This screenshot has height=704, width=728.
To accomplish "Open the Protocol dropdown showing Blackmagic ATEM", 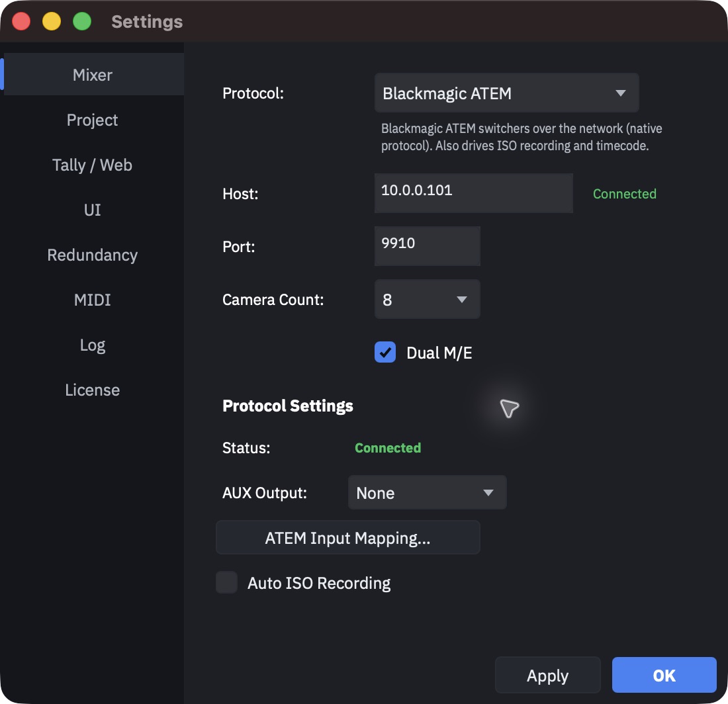I will pyautogui.click(x=506, y=93).
